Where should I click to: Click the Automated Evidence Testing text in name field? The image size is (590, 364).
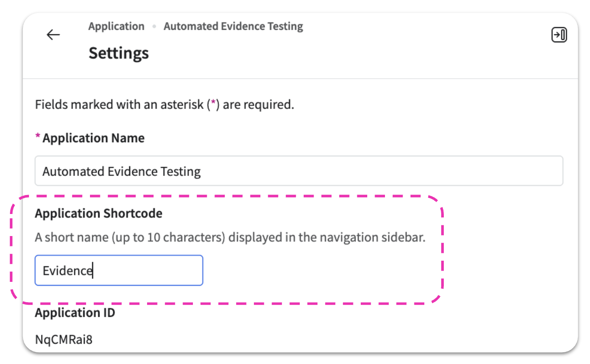pos(122,172)
